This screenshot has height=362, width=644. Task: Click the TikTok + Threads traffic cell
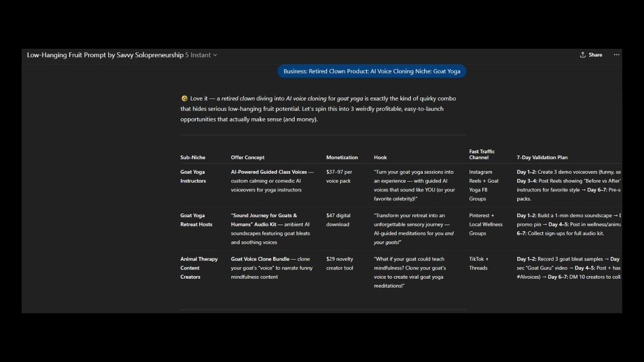[478, 263]
